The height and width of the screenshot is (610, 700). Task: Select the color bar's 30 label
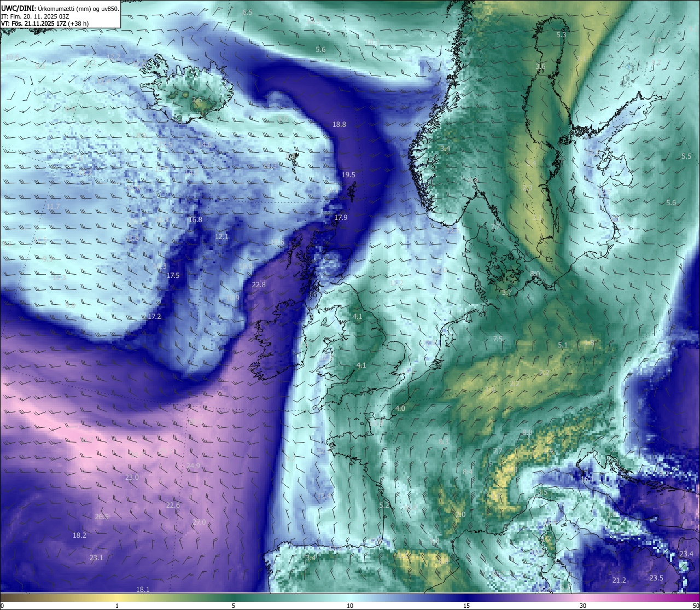[583, 606]
